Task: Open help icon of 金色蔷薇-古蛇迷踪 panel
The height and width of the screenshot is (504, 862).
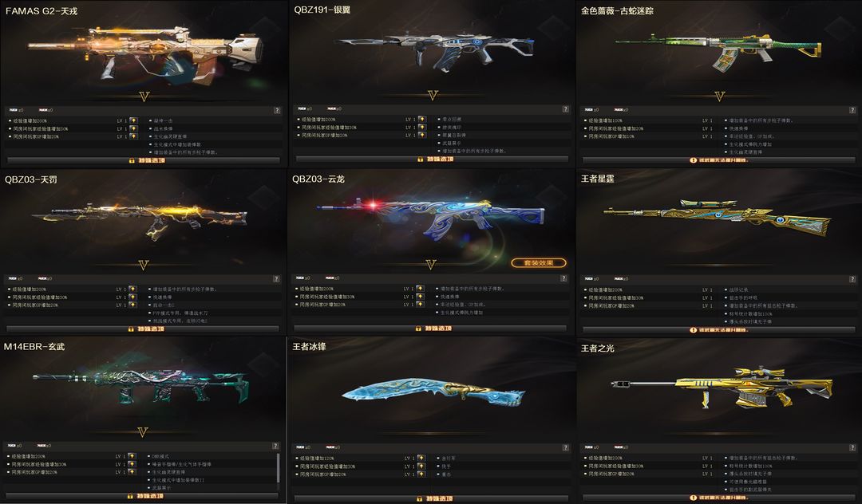Action: point(852,110)
